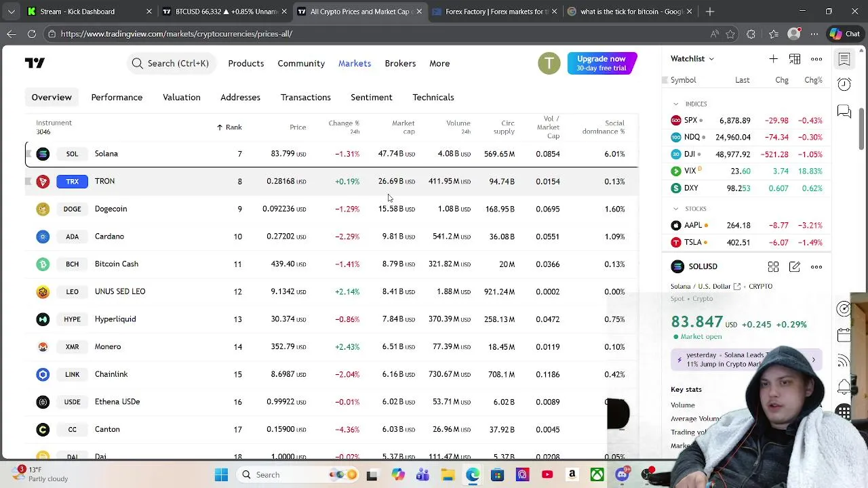
Task: Collapse the INDICES watchlist section
Action: (x=675, y=104)
